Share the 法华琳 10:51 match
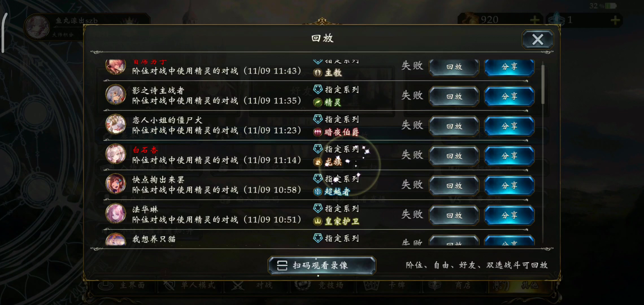Image resolution: width=644 pixels, height=305 pixels. [x=509, y=215]
